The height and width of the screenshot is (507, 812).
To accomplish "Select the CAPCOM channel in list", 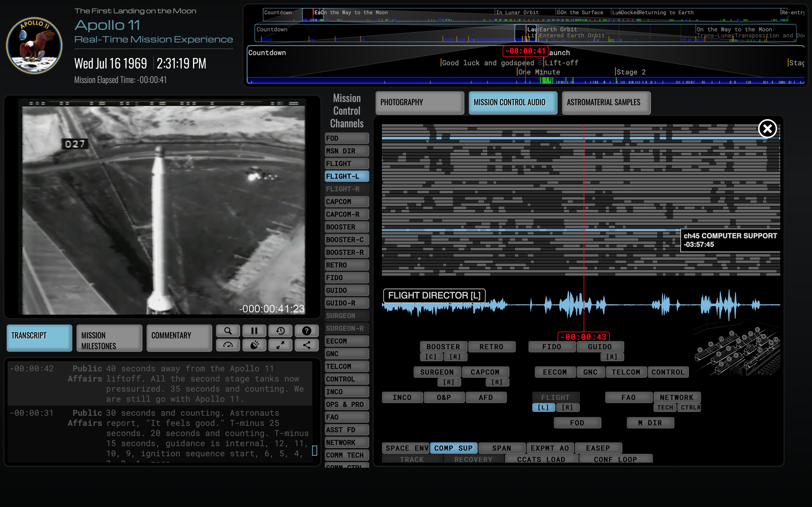I will coord(347,202).
